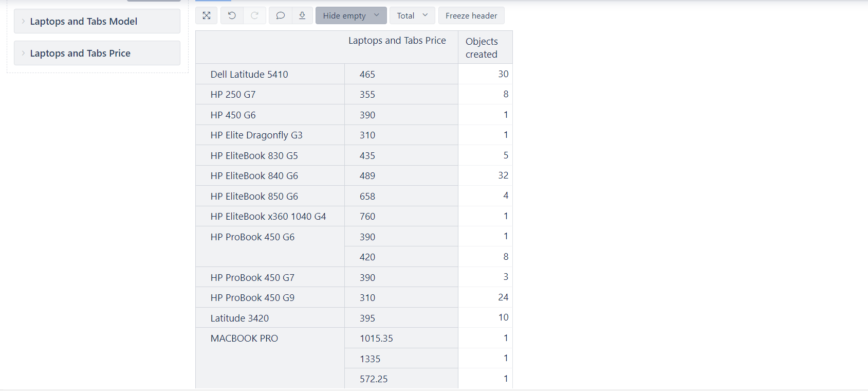Open Hide empty dropdown arrow
The width and height of the screenshot is (868, 391).
[x=377, y=15]
